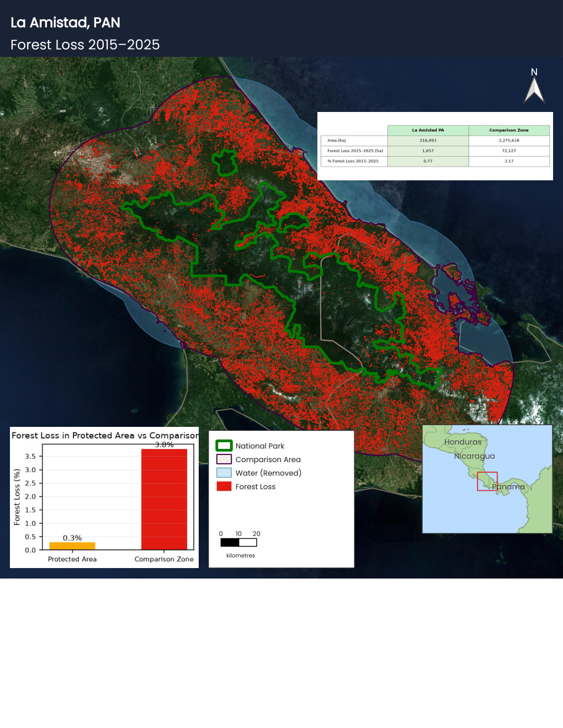Click the Nicaragua label in the inset map

click(x=474, y=456)
